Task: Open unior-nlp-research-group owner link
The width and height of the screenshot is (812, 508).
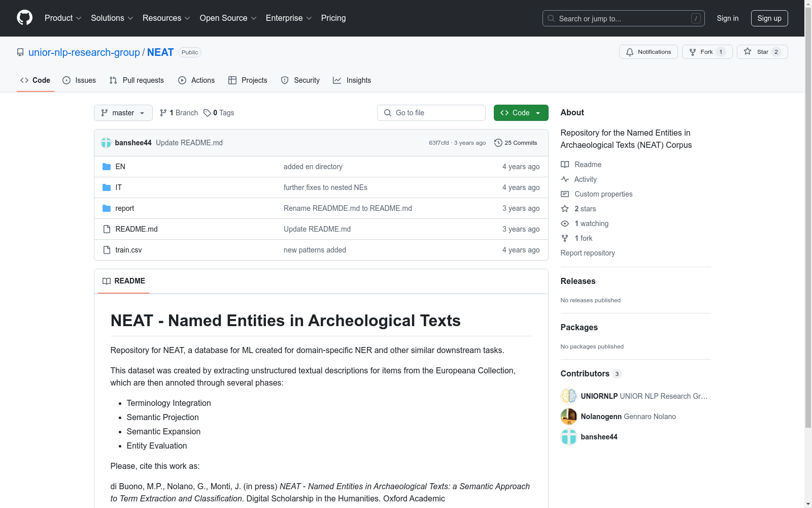Action: [84, 52]
